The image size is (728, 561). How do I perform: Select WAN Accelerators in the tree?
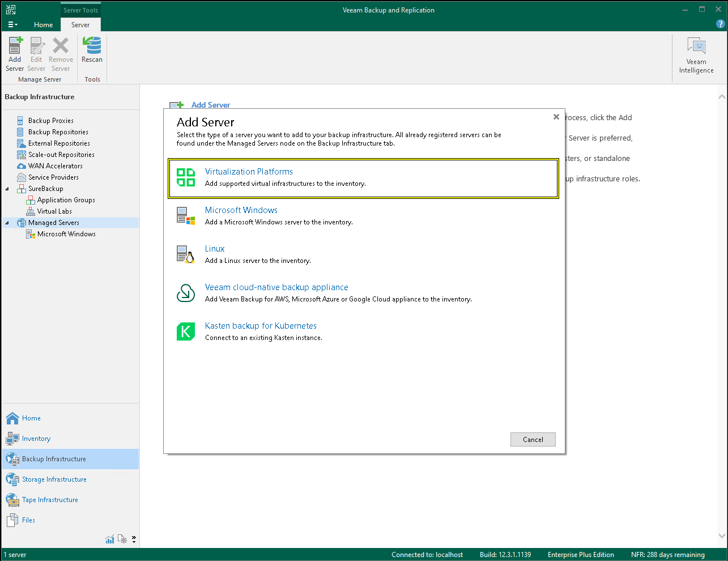point(55,166)
